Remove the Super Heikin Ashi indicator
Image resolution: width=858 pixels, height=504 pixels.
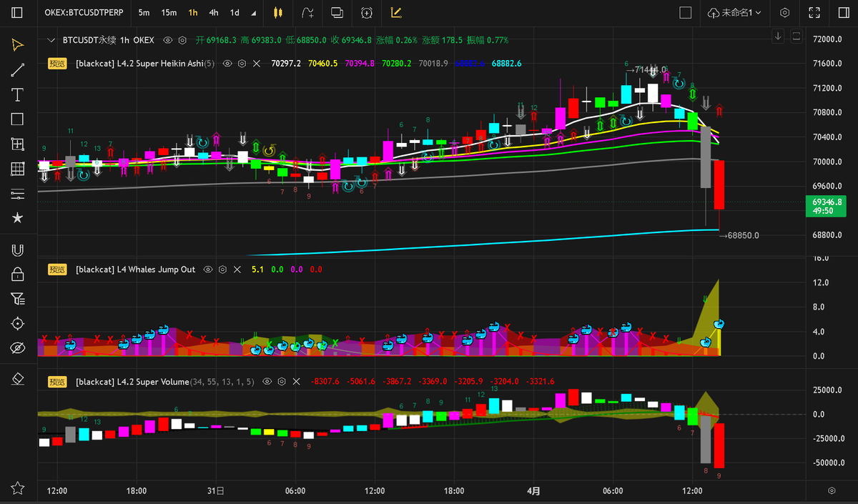(x=255, y=64)
